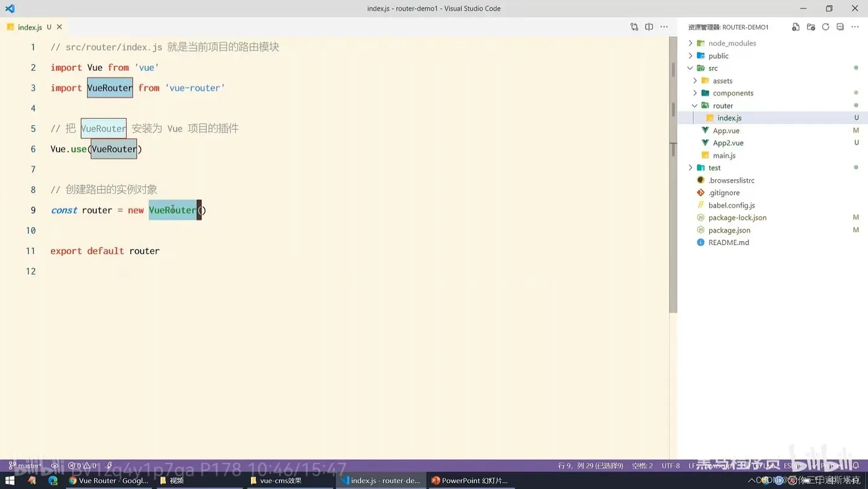This screenshot has width=868, height=489.
Task: Click the Vue icon beside App2.vue
Action: [705, 143]
